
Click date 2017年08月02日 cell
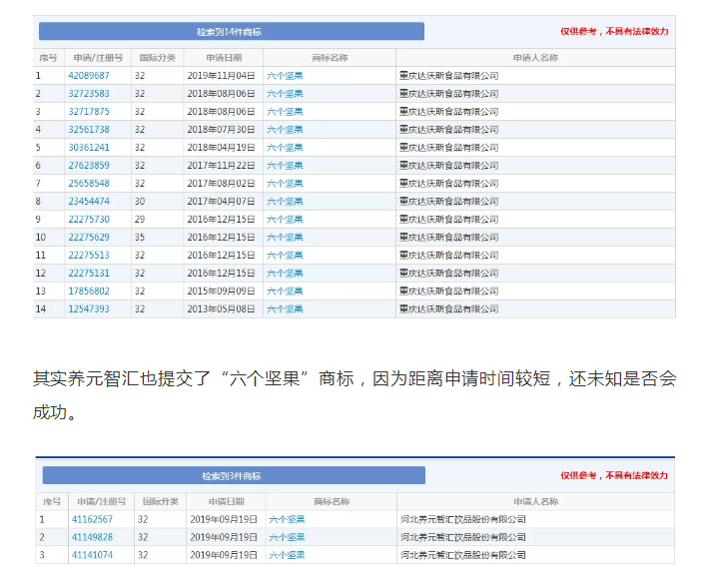(x=221, y=184)
